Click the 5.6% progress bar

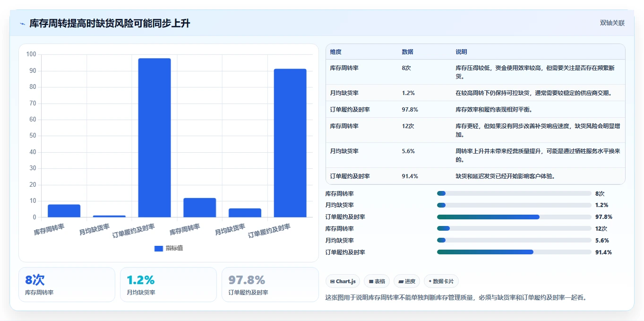pyautogui.click(x=514, y=241)
